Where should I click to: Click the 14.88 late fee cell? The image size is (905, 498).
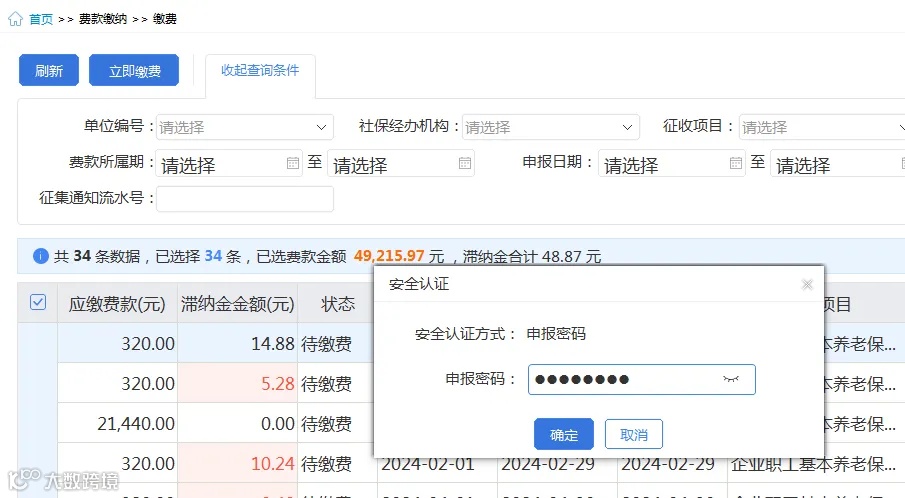point(238,343)
